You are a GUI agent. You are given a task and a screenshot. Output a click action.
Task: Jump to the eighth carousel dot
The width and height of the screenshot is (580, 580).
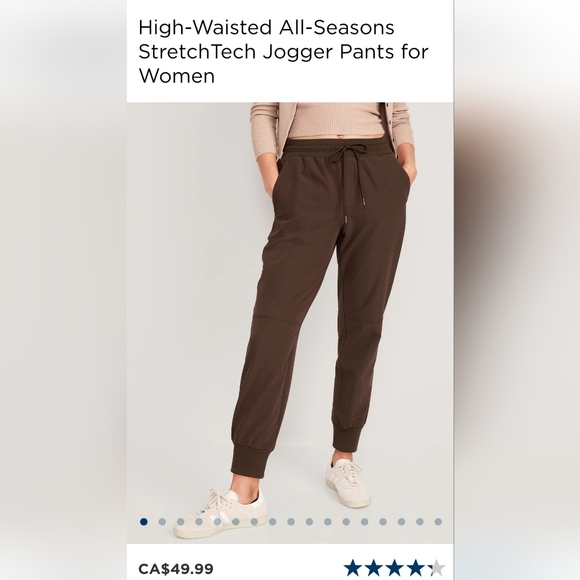(273, 522)
